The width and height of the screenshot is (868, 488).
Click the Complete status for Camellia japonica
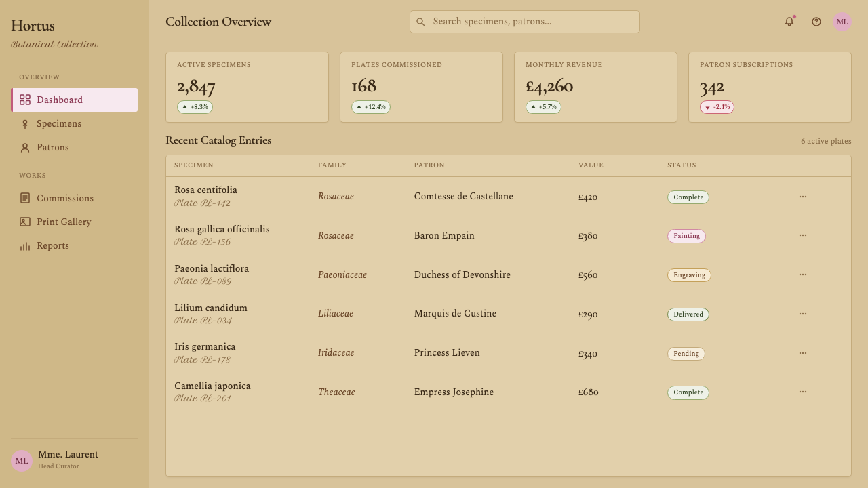tap(688, 392)
